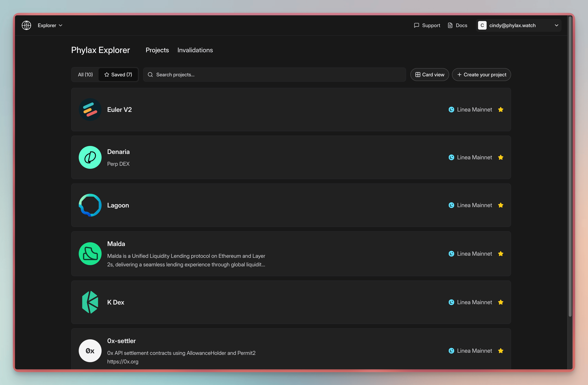Click the Linea icon in Lagoon row
Viewport: 588px width, 385px height.
click(x=451, y=205)
